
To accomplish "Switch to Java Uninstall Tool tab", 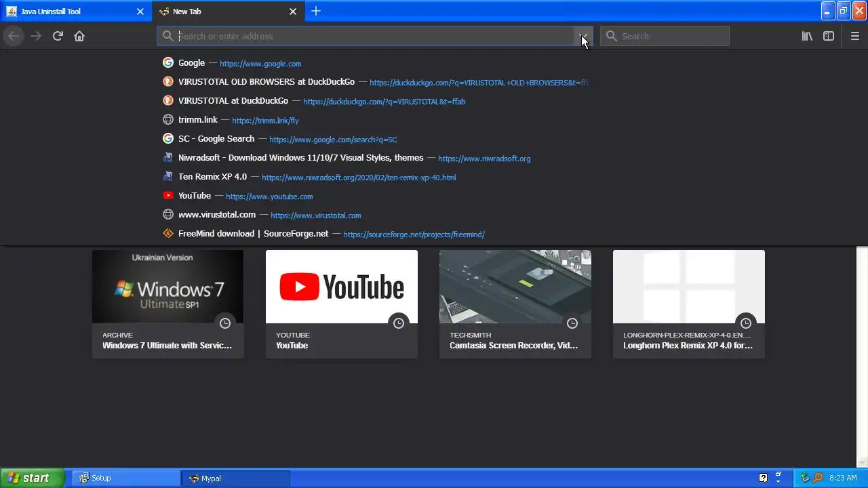I will coord(75,12).
